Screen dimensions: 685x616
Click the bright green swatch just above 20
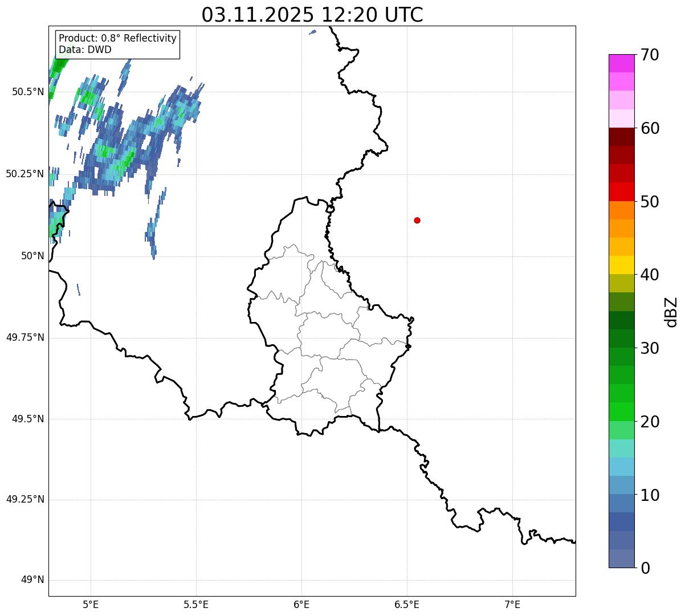point(622,412)
